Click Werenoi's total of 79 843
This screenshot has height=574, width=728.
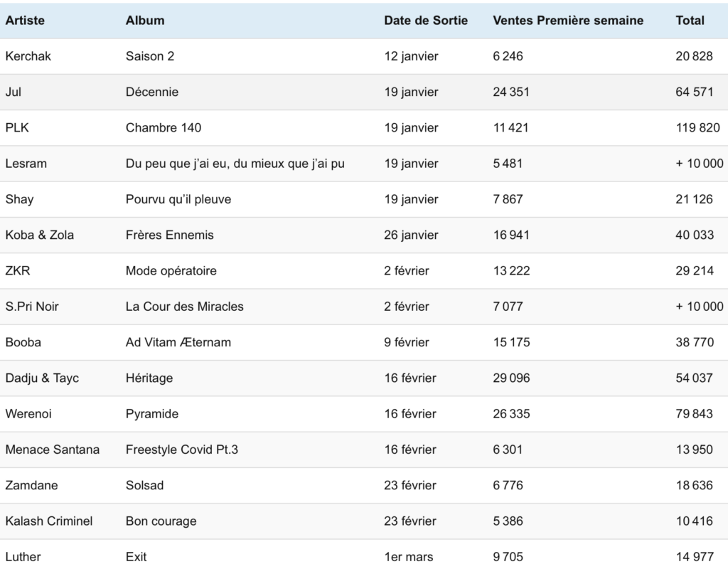[x=694, y=414]
